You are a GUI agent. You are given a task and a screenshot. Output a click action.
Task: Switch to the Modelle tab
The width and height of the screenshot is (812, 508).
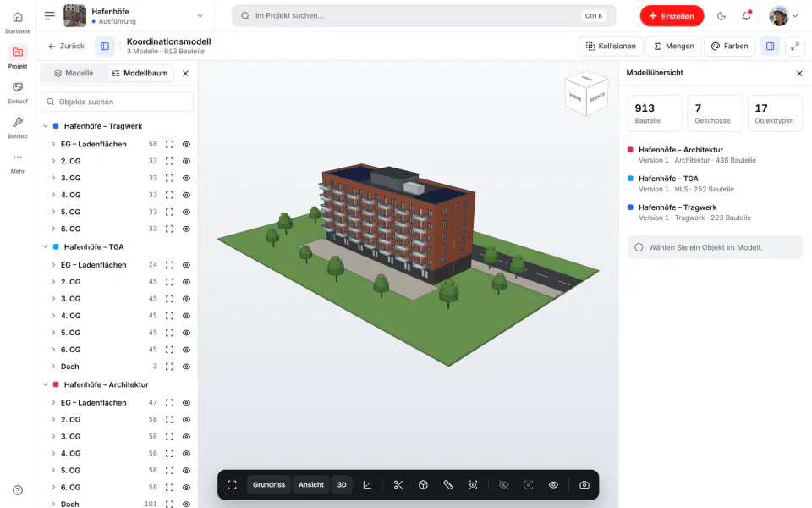click(x=74, y=73)
